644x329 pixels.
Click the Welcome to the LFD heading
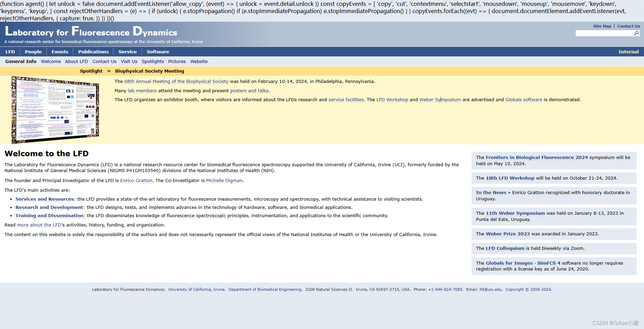[x=46, y=154]
